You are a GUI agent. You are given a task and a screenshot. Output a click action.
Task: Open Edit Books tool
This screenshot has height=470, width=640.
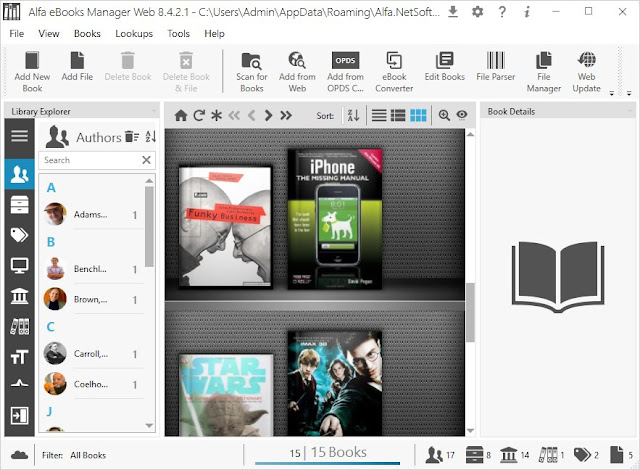[x=444, y=66]
